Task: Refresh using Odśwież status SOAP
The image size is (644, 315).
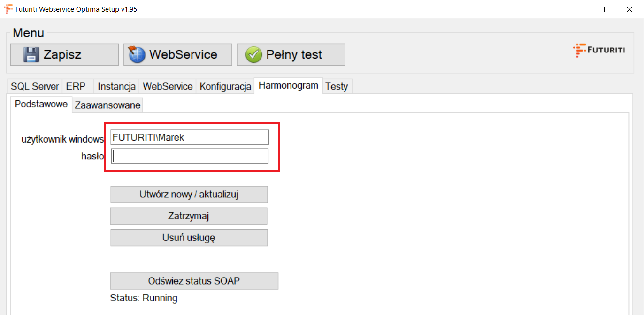Action: [x=194, y=281]
